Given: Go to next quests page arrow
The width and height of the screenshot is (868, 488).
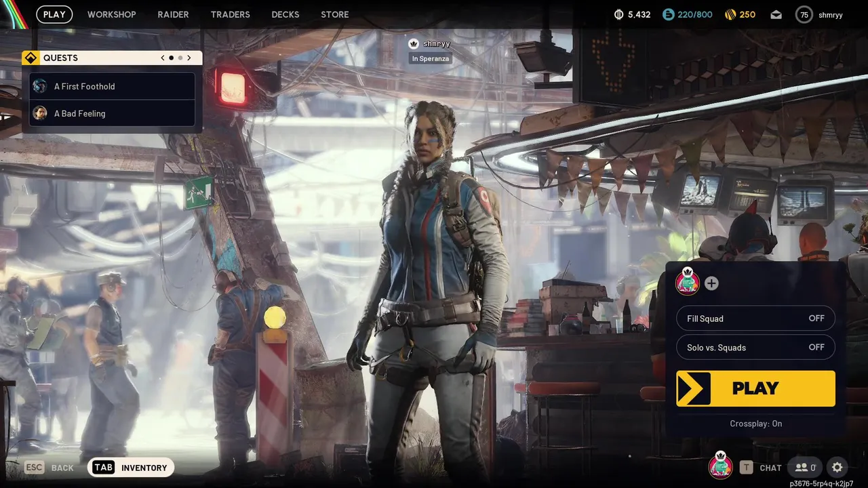Looking at the screenshot, I should [189, 58].
